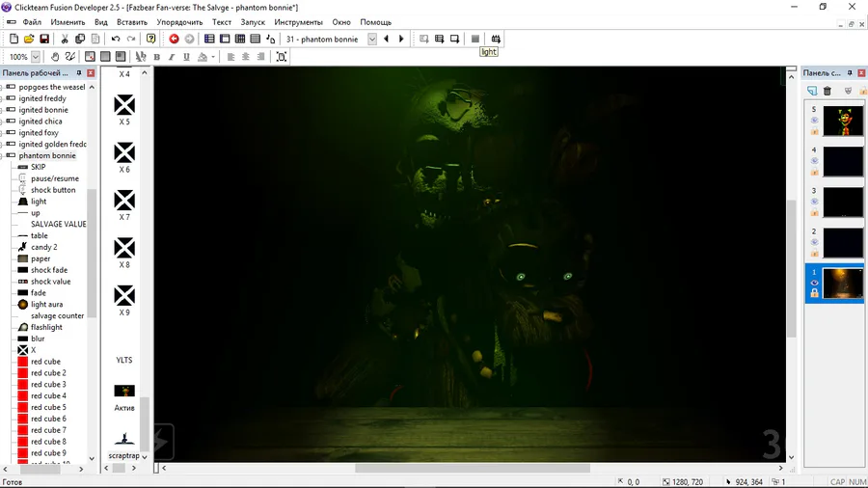Toggle visibility eye of layer 2
The height and width of the screenshot is (488, 868).
(814, 242)
